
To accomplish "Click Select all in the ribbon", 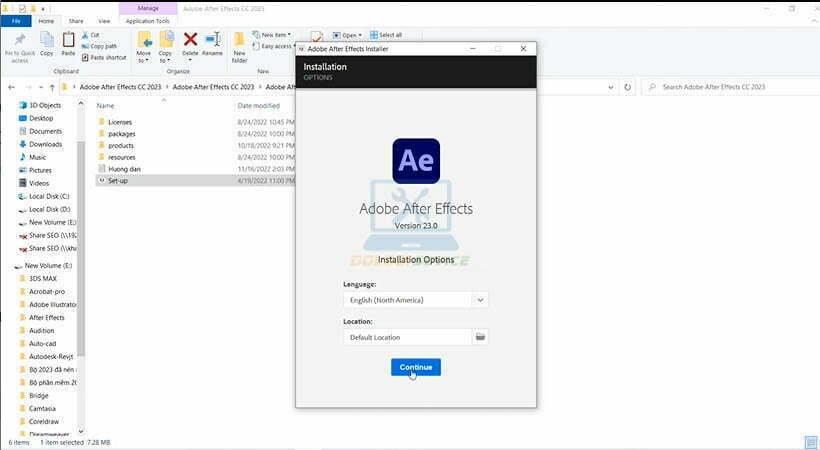I will pyautogui.click(x=386, y=35).
